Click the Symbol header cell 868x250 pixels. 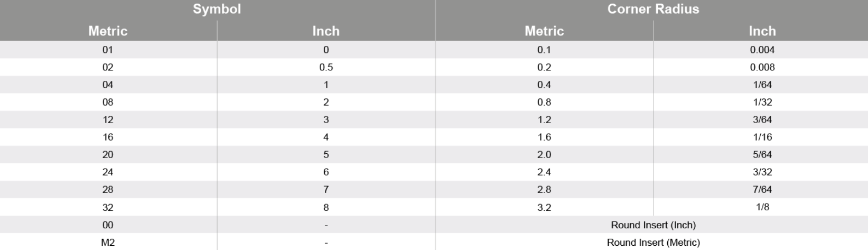pos(217,10)
